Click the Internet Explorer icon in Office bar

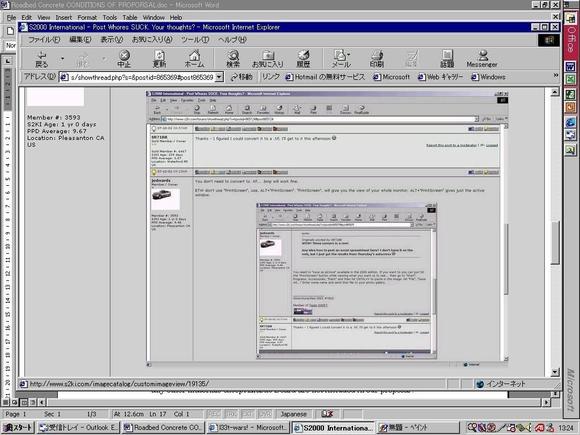(x=570, y=121)
